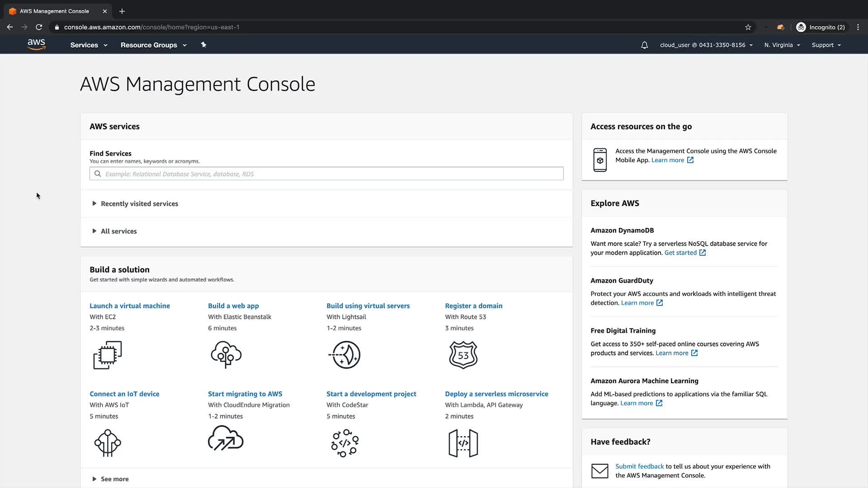Open the notifications bell icon
The image size is (868, 488).
coord(644,45)
